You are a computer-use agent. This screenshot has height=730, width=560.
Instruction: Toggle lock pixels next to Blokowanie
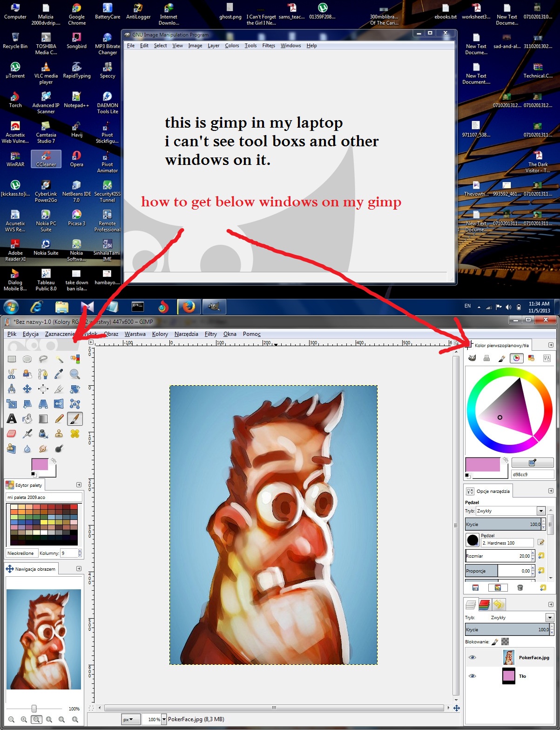(x=495, y=642)
